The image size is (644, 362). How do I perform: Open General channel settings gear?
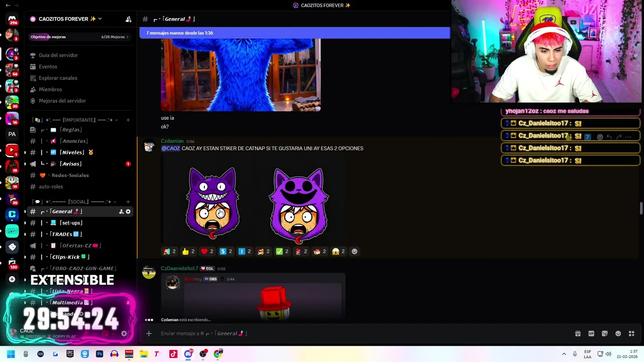click(x=128, y=212)
